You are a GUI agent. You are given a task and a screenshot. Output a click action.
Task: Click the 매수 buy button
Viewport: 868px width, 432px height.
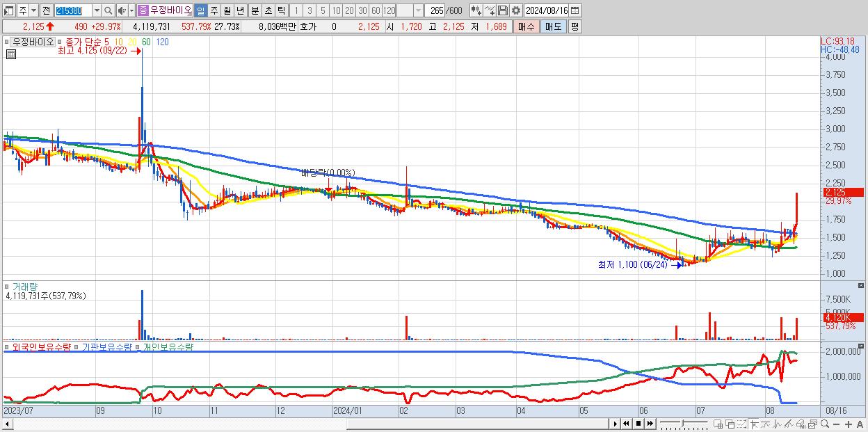click(526, 26)
